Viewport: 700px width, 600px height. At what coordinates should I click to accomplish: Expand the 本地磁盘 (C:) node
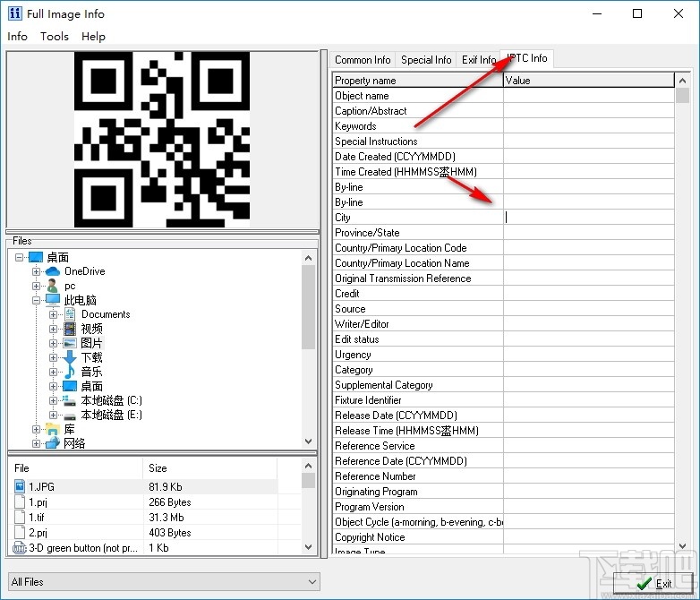coord(53,400)
